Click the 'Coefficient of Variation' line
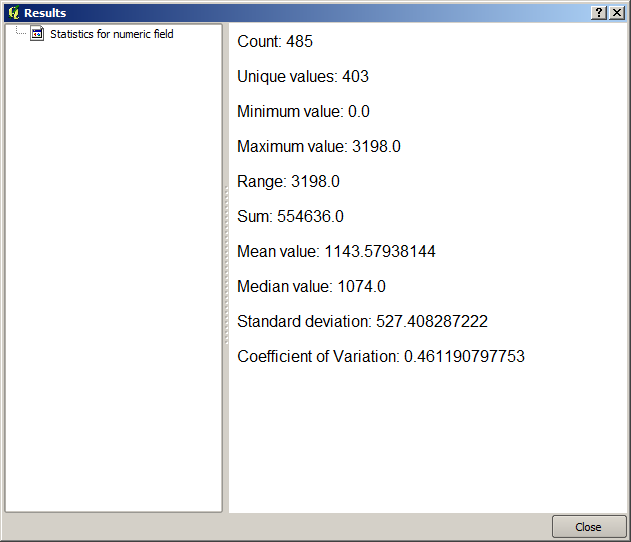Image resolution: width=631 pixels, height=542 pixels. (x=380, y=357)
